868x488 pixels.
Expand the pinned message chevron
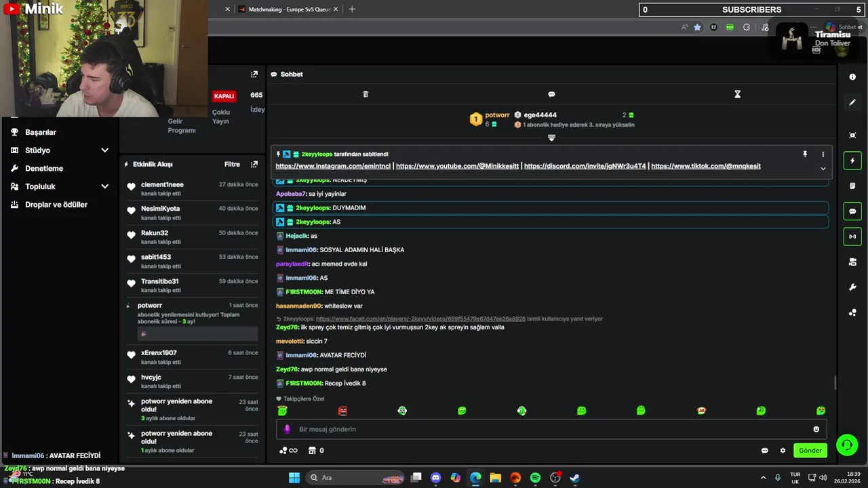coord(823,169)
